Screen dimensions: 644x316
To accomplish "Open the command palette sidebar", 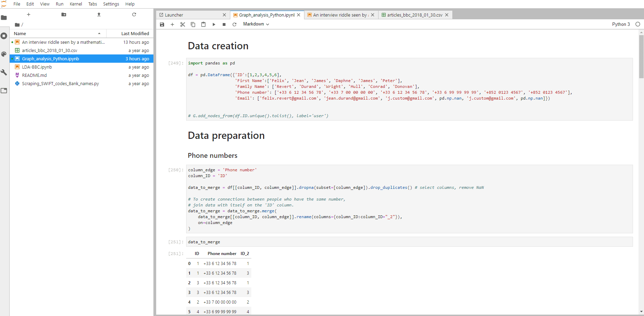I will tap(4, 54).
